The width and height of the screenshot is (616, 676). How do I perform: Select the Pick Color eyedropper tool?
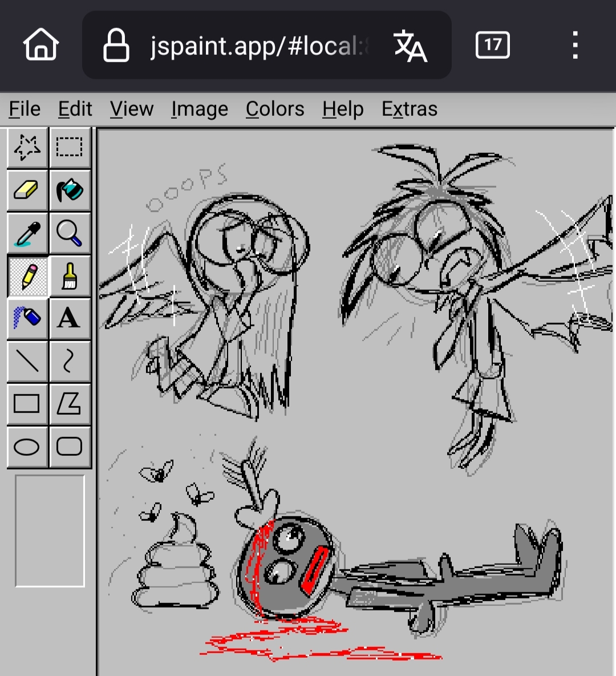pos(27,233)
